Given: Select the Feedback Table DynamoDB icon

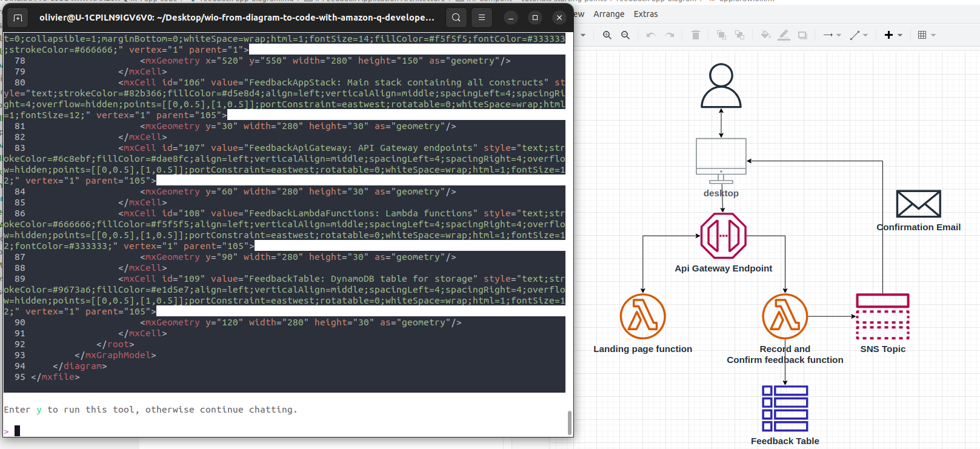Looking at the screenshot, I should pyautogui.click(x=785, y=408).
